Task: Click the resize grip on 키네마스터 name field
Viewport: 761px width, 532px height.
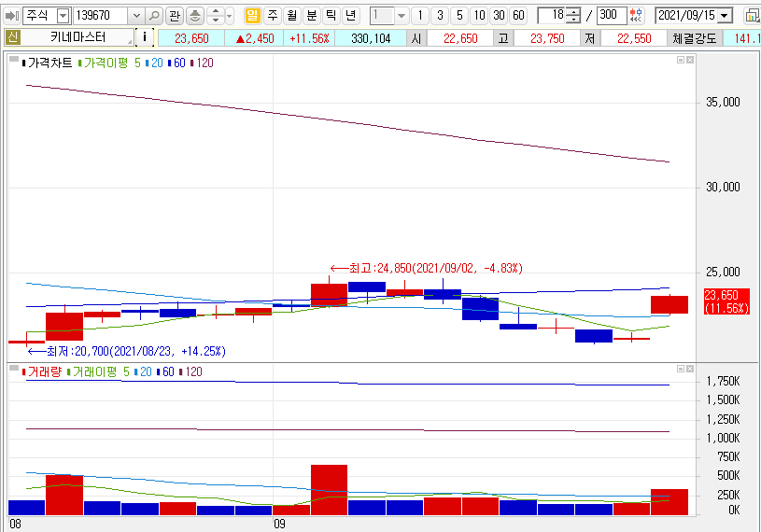Action: [x=130, y=42]
